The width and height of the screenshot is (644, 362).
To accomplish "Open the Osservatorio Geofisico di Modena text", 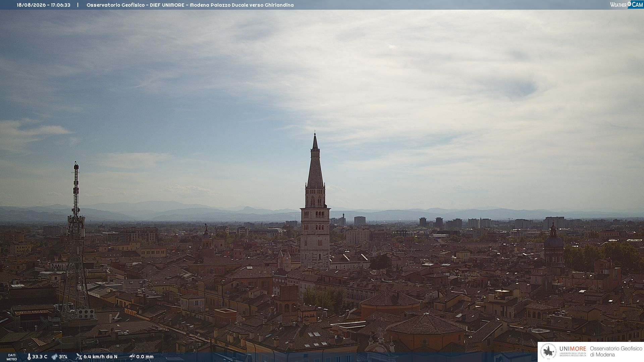I will tap(616, 352).
